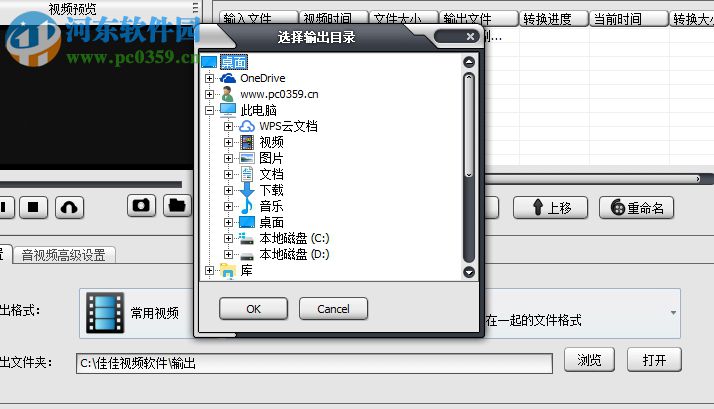Image resolution: width=714 pixels, height=409 pixels.
Task: Select the 桌面 root item in the tree
Action: 234,62
